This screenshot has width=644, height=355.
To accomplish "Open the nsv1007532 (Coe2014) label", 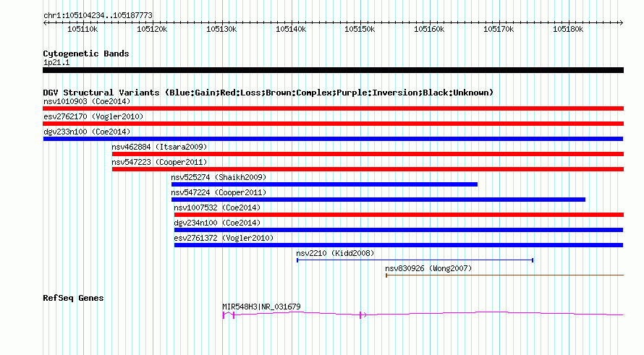I will click(217, 208).
